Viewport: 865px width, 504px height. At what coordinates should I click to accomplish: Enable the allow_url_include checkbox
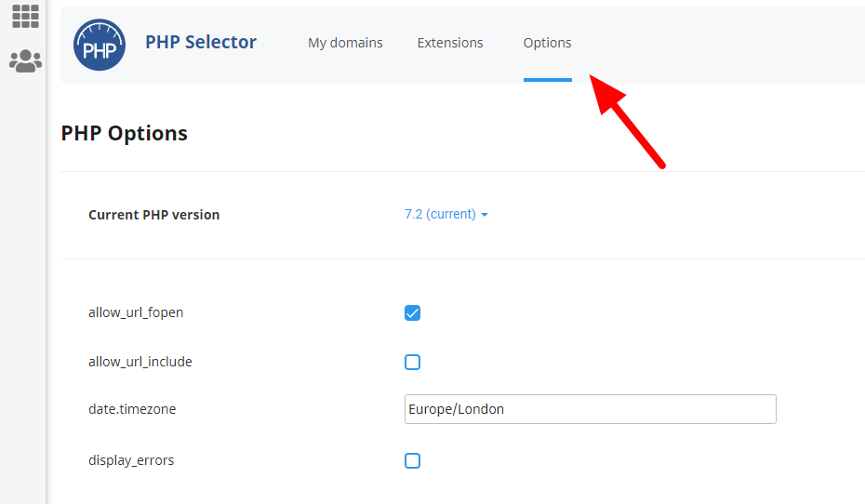coord(412,362)
